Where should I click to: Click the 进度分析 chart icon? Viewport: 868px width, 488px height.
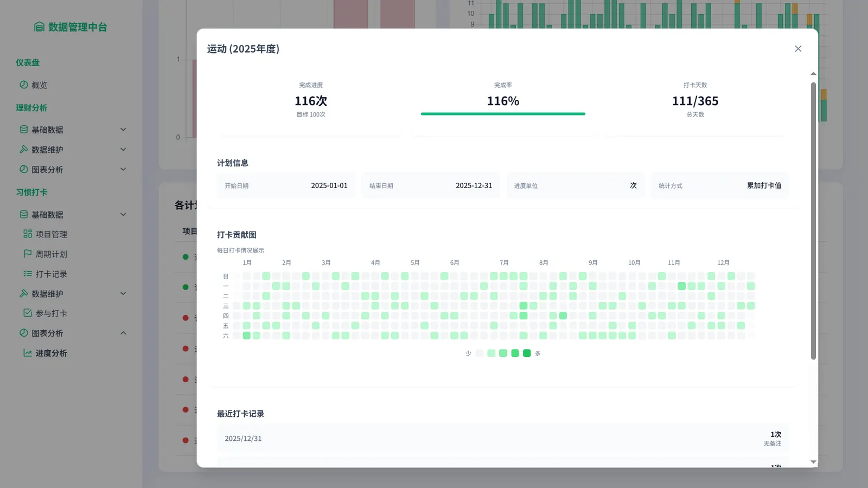pyautogui.click(x=28, y=353)
